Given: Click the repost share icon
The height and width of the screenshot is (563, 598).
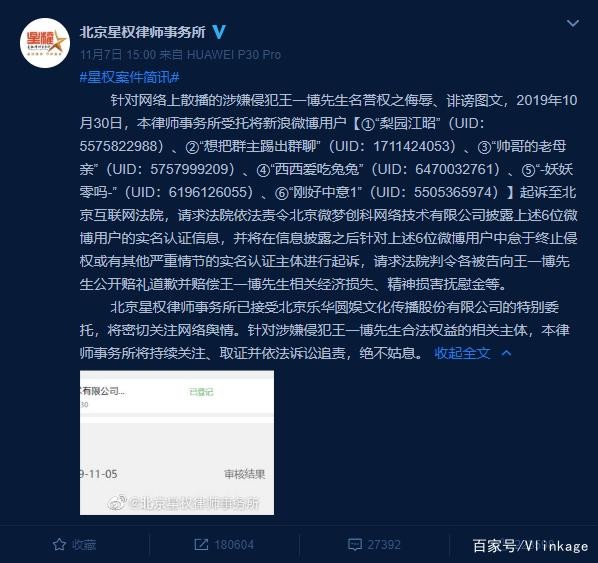Looking at the screenshot, I should coord(201,544).
